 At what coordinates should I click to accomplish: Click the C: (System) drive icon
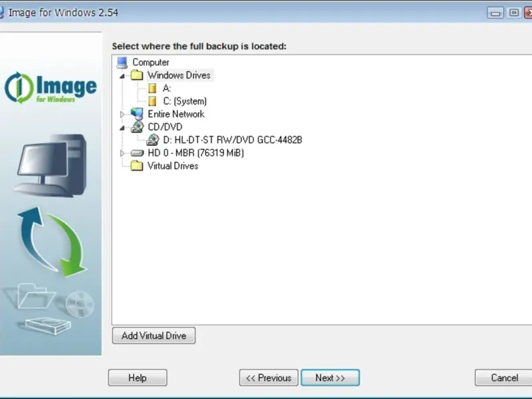152,101
